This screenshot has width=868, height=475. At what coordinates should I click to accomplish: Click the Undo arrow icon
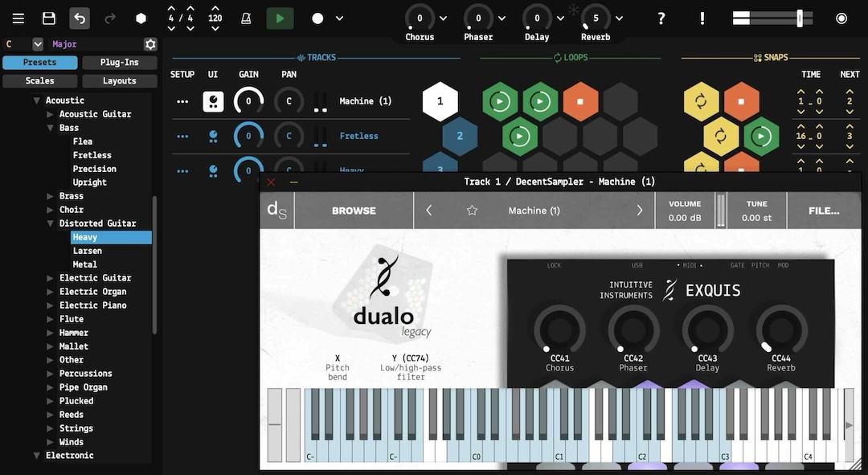pos(78,18)
